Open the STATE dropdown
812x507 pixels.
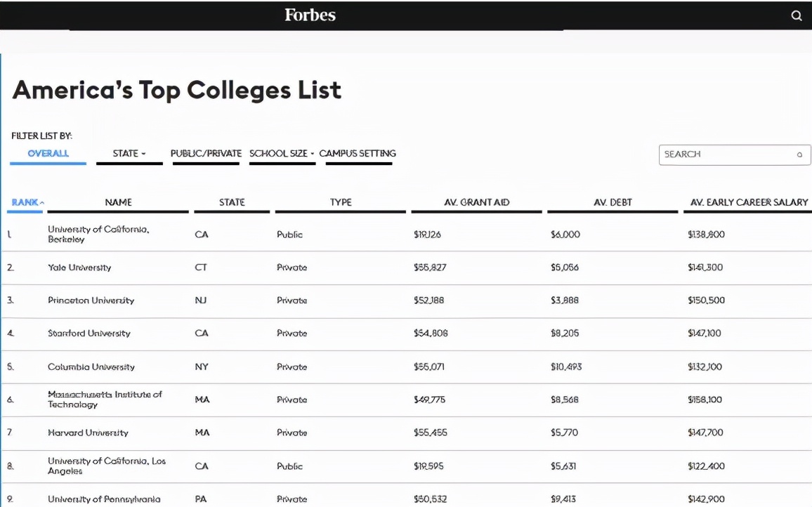click(x=129, y=153)
